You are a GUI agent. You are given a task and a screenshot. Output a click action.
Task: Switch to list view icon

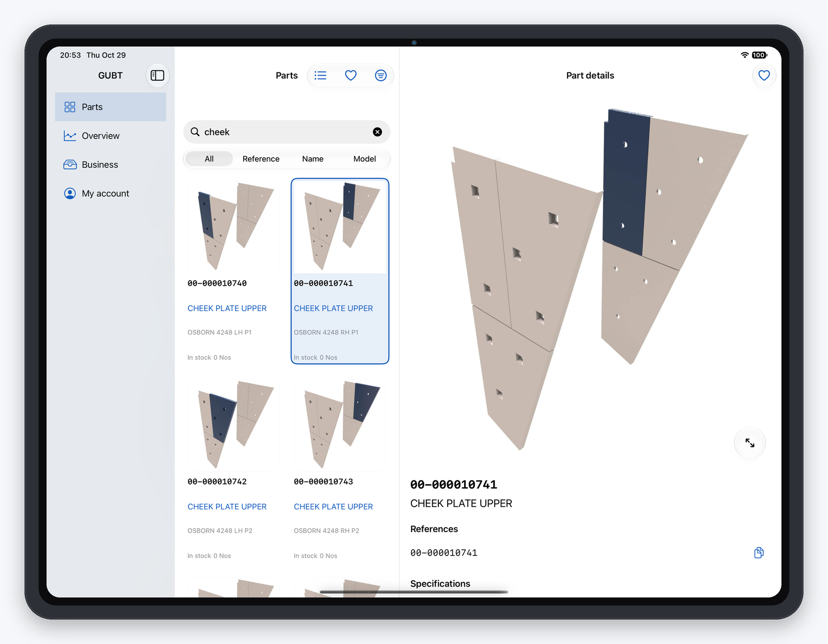[320, 76]
